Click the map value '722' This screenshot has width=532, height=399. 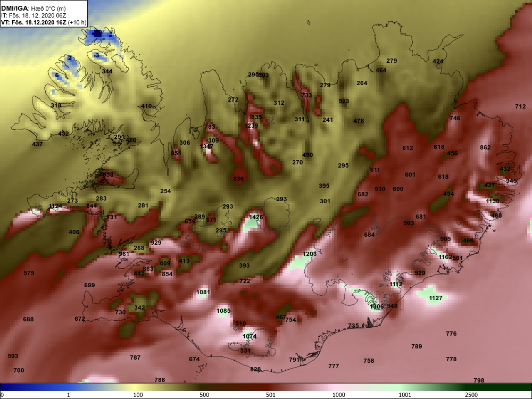click(x=245, y=281)
